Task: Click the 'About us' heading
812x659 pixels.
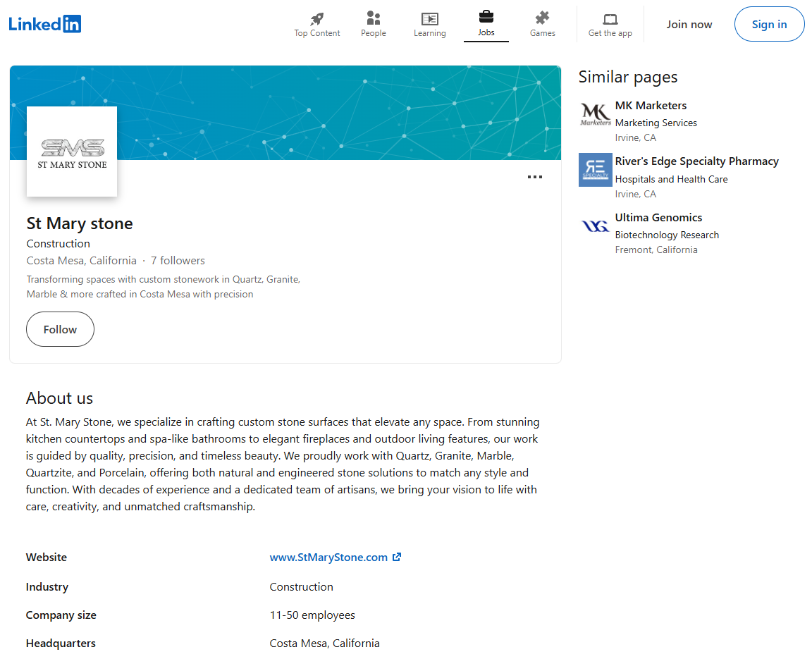Action: (x=59, y=398)
